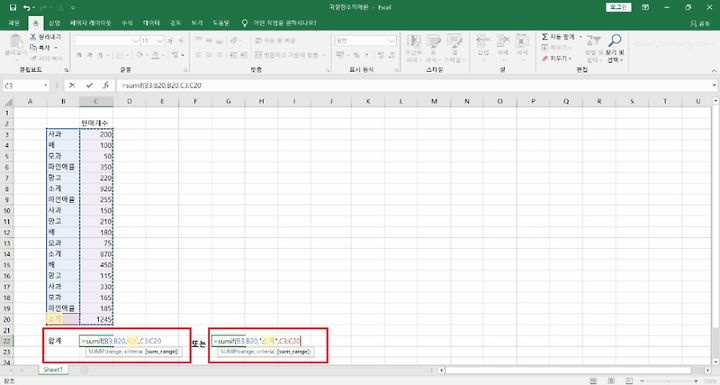Screen dimensions: 720x385
Task: Click the Save icon in quick access toolbar
Action: [13, 7]
